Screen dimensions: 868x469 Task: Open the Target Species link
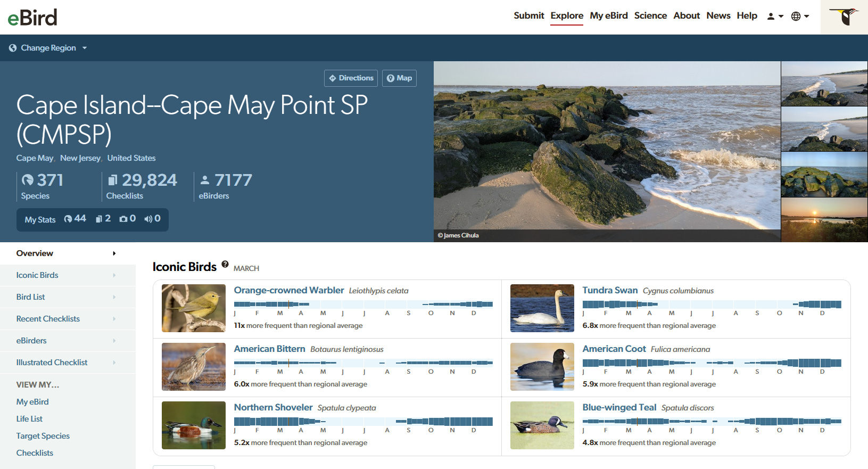pyautogui.click(x=43, y=436)
